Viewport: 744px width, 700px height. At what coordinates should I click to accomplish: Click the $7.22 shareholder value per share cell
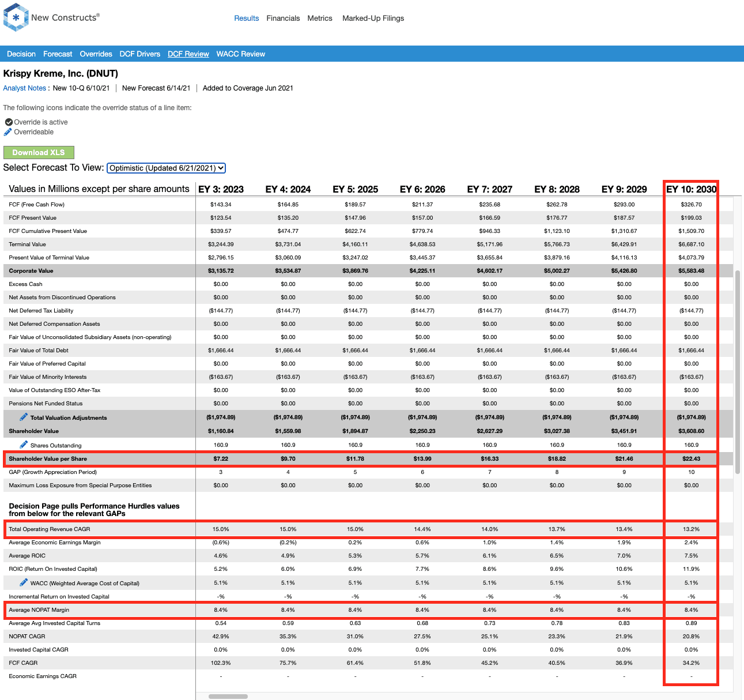[x=221, y=459]
